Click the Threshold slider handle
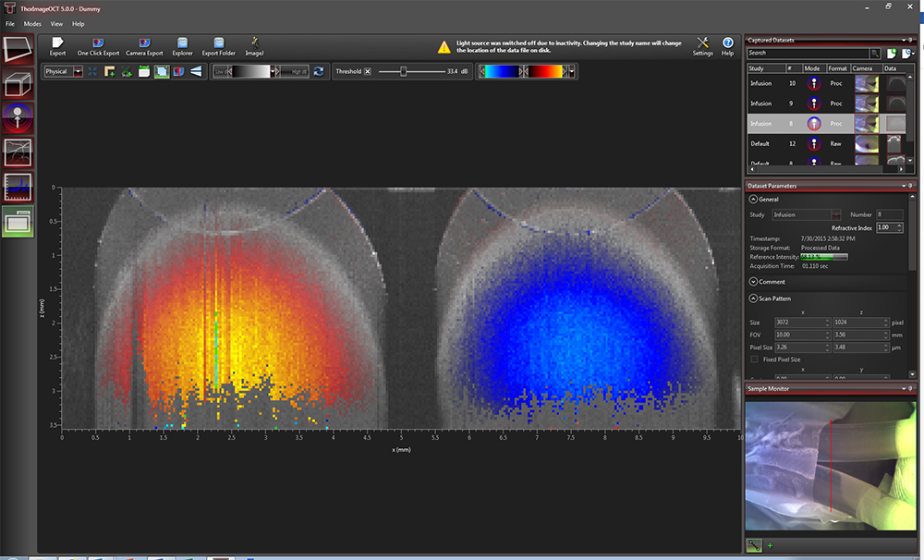Screen dimensions: 924x560 pyautogui.click(x=404, y=71)
